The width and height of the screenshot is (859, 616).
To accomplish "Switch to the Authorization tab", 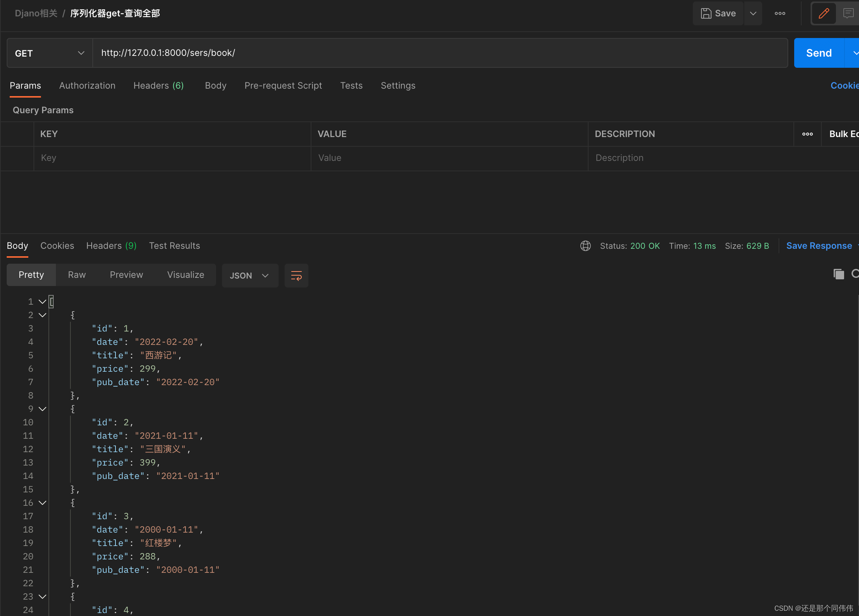I will (87, 86).
